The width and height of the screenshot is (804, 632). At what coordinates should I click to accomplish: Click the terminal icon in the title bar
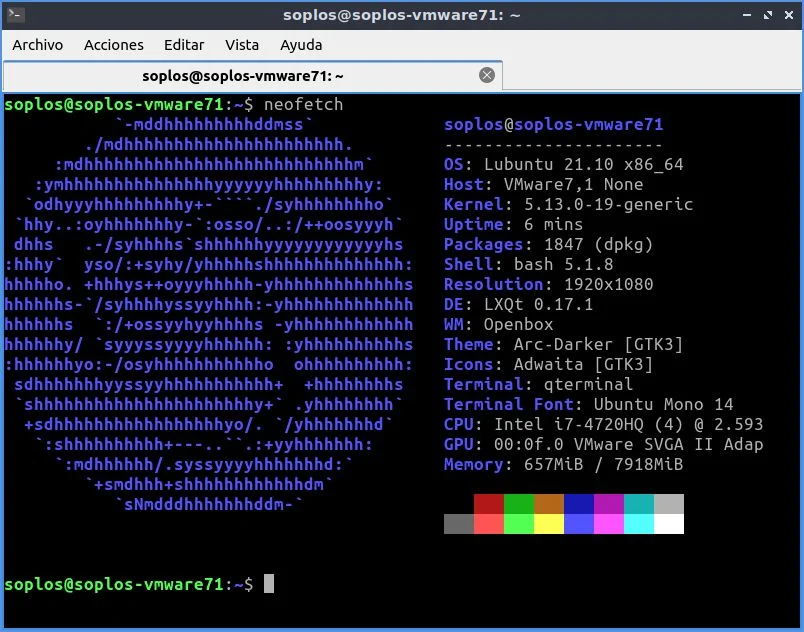pos(15,14)
